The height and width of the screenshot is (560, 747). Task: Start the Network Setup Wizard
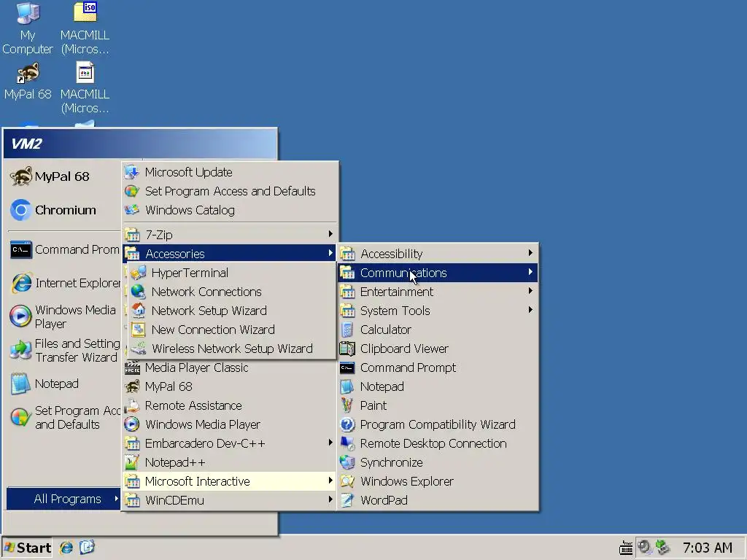(x=231, y=311)
